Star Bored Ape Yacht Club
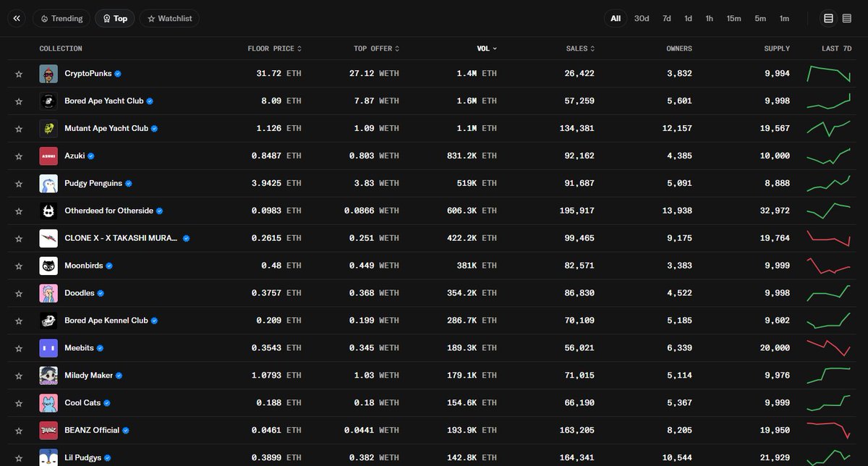 click(19, 101)
